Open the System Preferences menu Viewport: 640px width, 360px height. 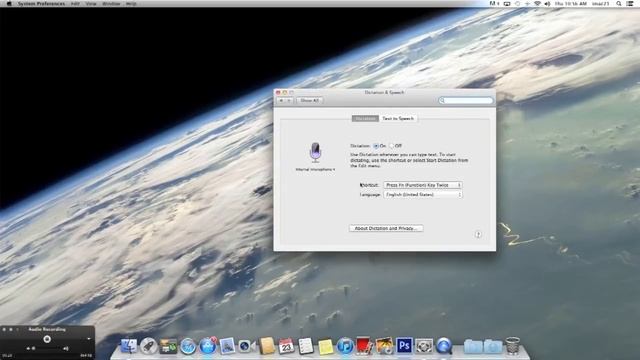(41, 3)
